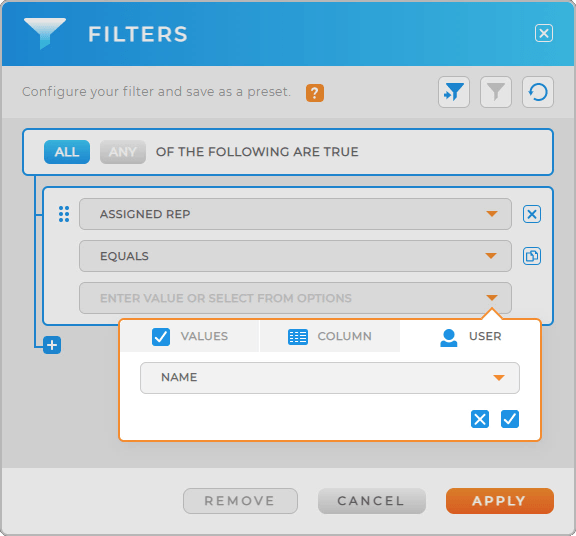
Task: Reset filters with the circular arrow icon
Action: tap(538, 92)
